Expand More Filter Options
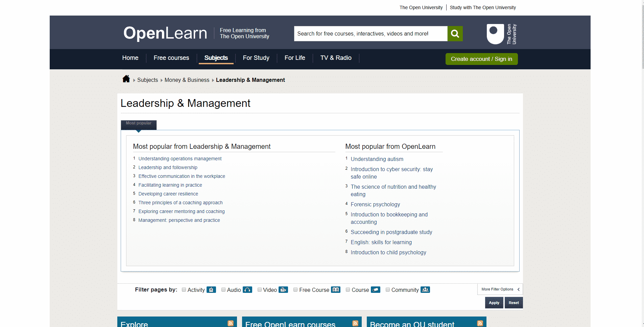Viewport: 644px width, 327px height. point(500,289)
